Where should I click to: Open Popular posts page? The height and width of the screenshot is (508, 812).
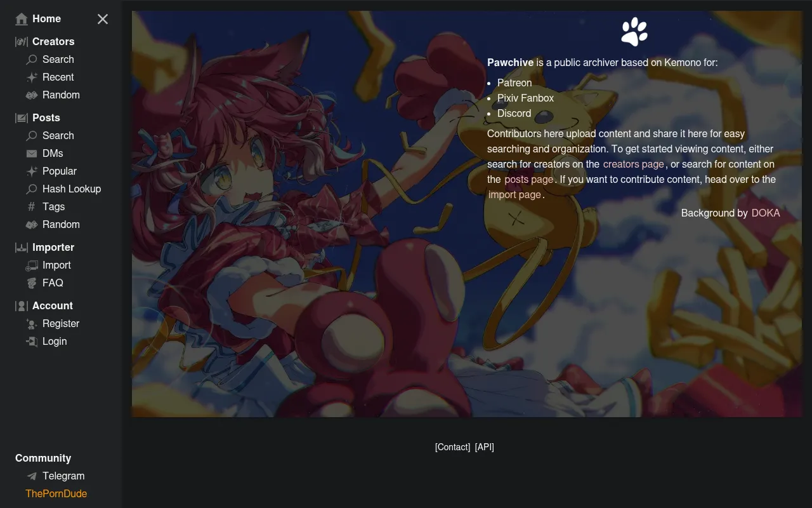tap(60, 171)
